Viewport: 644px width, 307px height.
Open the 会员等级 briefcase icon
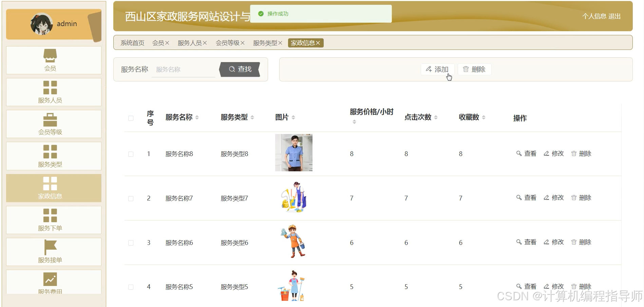tap(50, 119)
